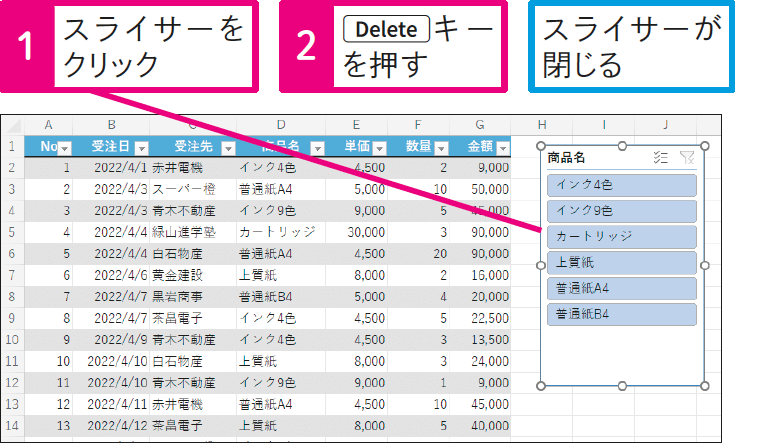783x443 pixels.
Task: Select インク9色 slicer item
Action: pos(621,210)
